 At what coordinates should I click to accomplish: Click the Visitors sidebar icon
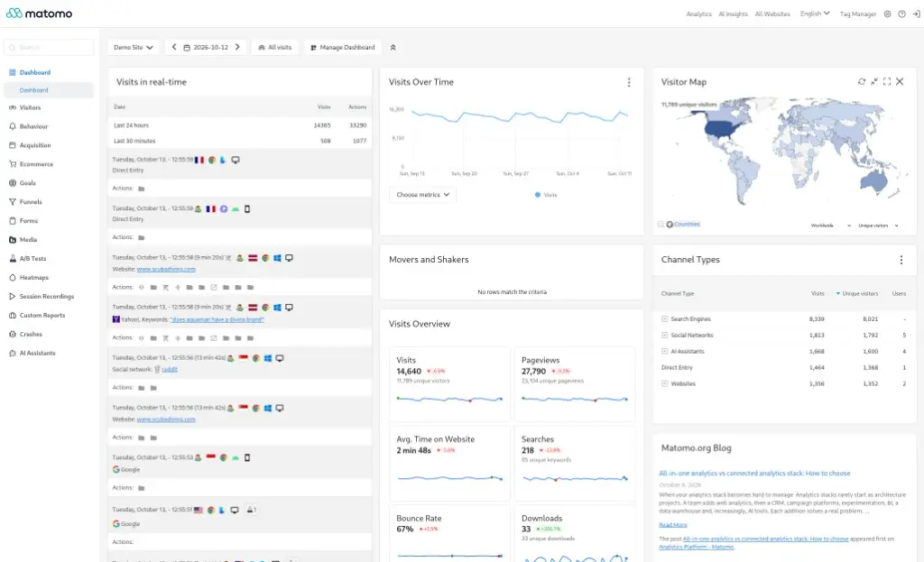click(13, 108)
